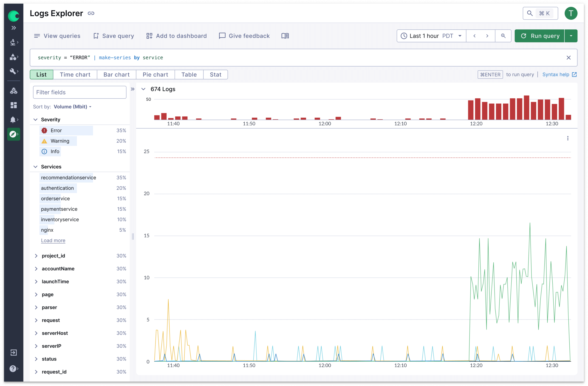Click the T user avatar
The width and height of the screenshot is (588, 386).
click(571, 13)
